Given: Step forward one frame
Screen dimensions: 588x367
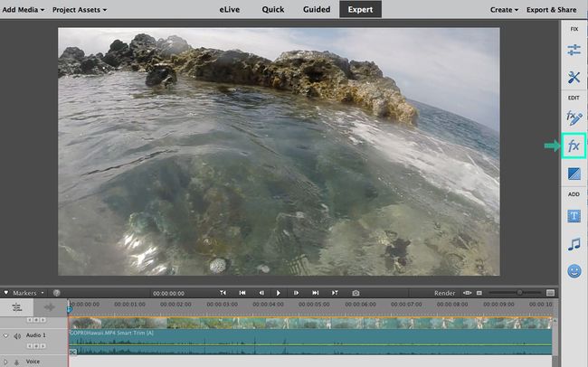Looking at the screenshot, I should tap(296, 293).
